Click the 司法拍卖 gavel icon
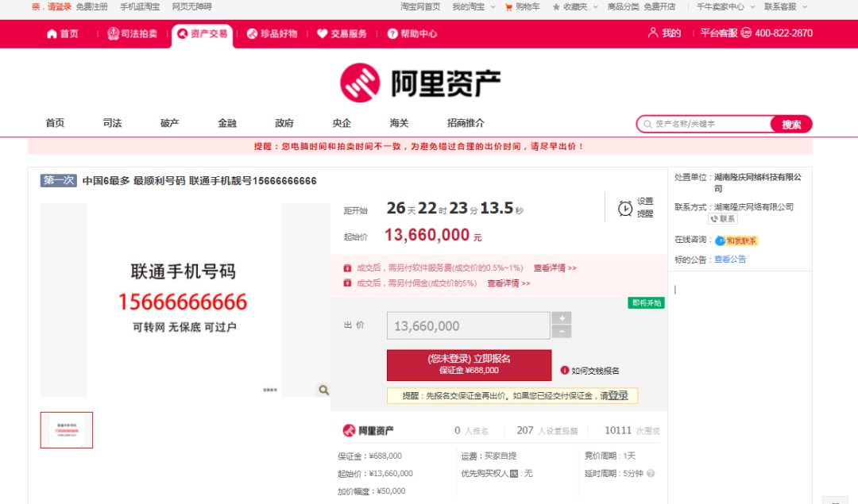Viewport: 858px width, 504px height. coord(114,34)
